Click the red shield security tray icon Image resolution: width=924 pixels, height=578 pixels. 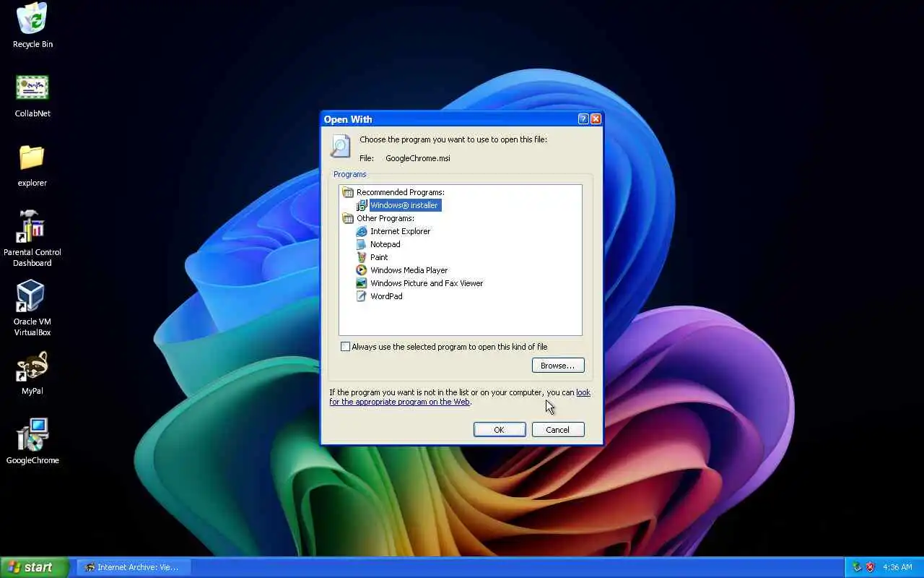pos(870,567)
